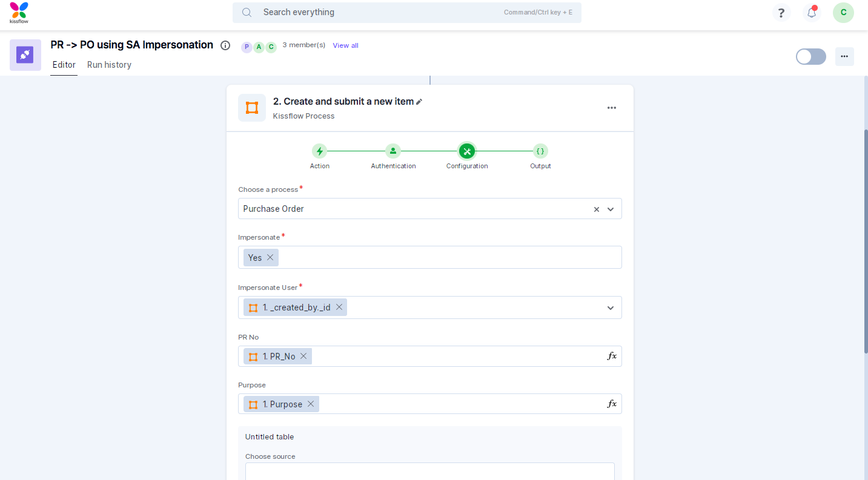Open the step's three-dot menu

click(612, 108)
